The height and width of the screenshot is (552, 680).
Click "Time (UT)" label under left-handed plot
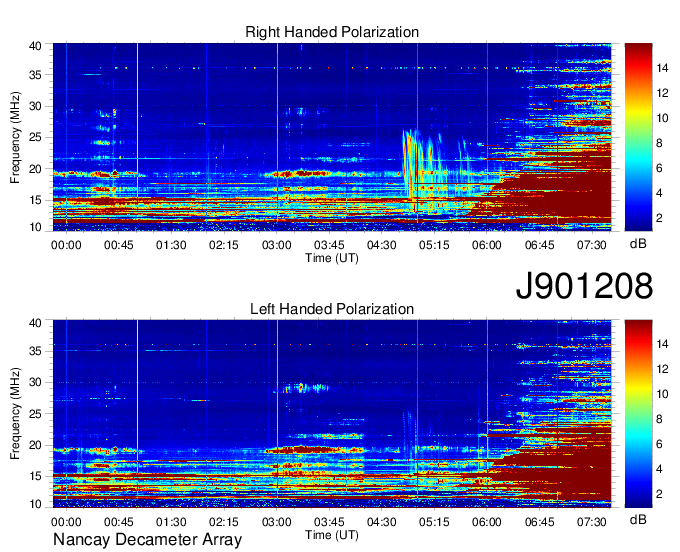coord(332,535)
